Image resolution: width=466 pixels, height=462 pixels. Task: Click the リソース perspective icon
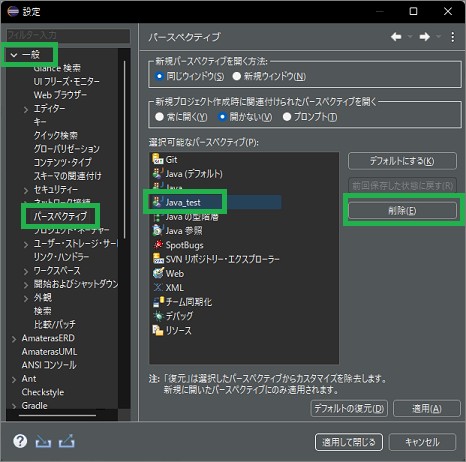coord(157,330)
